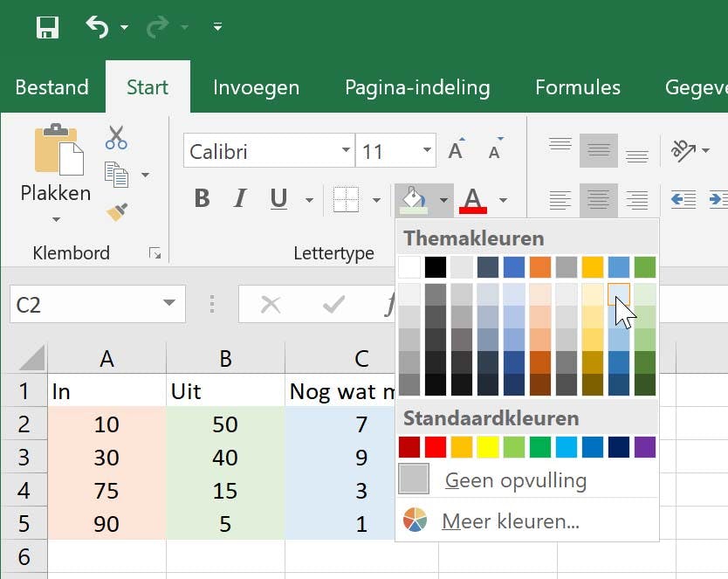Open the Name Box C2 dropdown arrow

[168, 304]
